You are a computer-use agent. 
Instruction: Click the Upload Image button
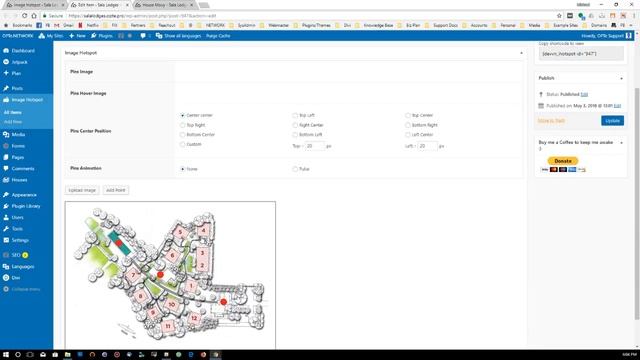[x=82, y=190]
